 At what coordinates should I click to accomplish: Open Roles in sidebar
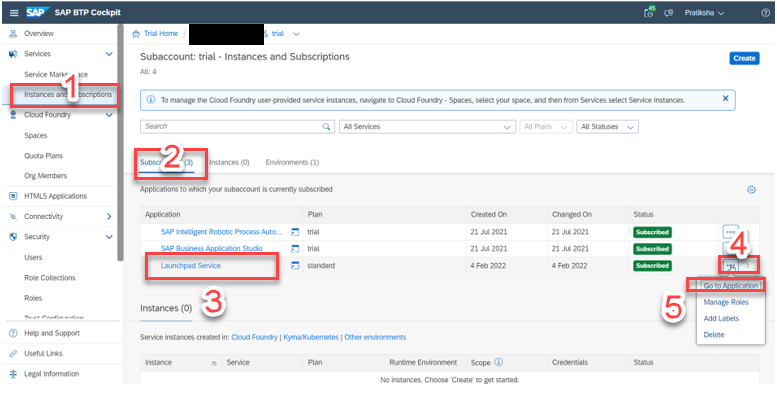pyautogui.click(x=33, y=298)
